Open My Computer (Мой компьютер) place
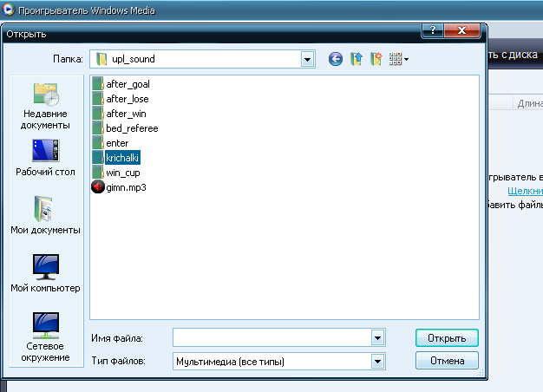Screen dimensions: 543x392 [45, 273]
